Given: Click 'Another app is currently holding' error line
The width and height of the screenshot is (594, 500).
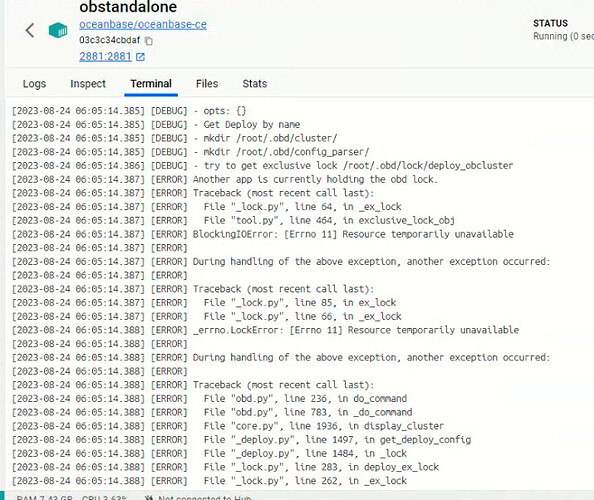Looking at the screenshot, I should coord(225,179).
